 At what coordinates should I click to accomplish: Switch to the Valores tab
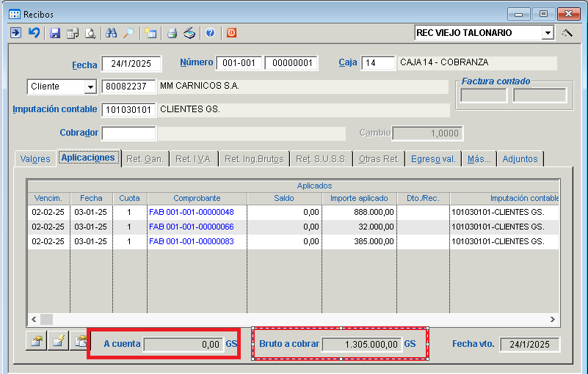tap(35, 159)
